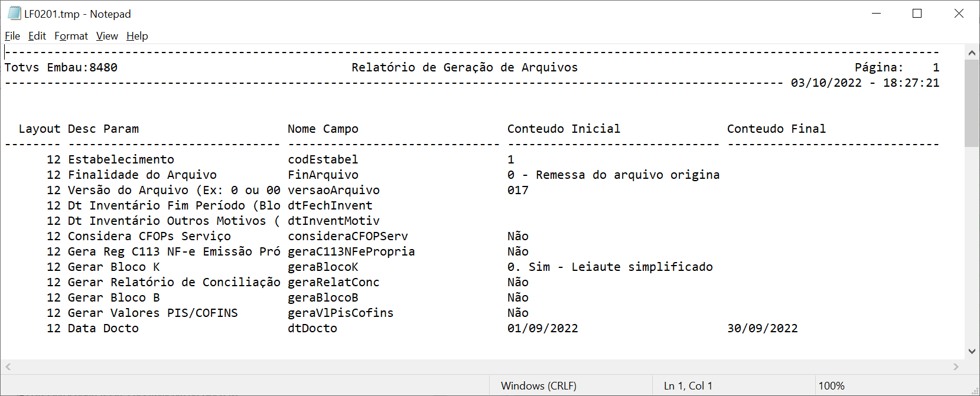This screenshot has height=396, width=980.
Task: Click the vertical scrollbar thumb
Action: (x=972, y=103)
